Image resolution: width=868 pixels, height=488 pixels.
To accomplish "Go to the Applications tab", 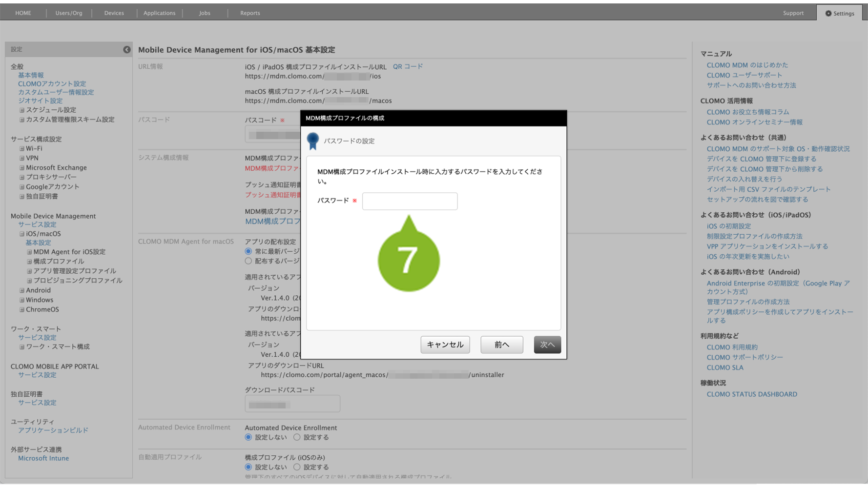I will [x=159, y=13].
